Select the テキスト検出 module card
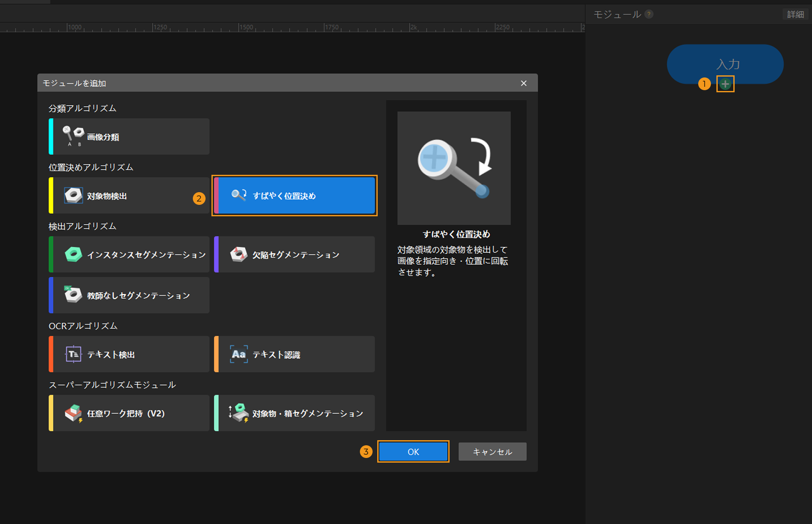Screen dimensions: 812x524 pos(129,354)
